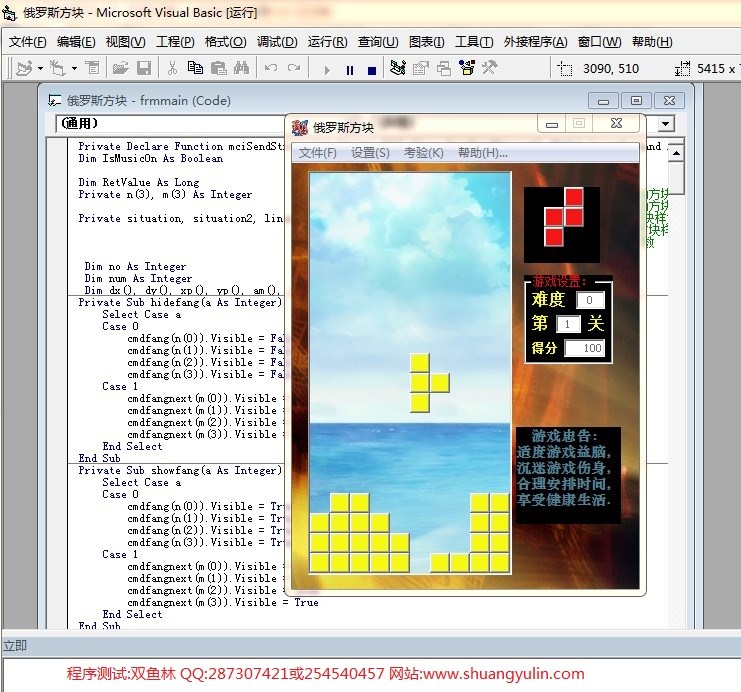Click 'Private Sub showfang(a As Integer)' line
This screenshot has width=741, height=692.
click(x=180, y=470)
